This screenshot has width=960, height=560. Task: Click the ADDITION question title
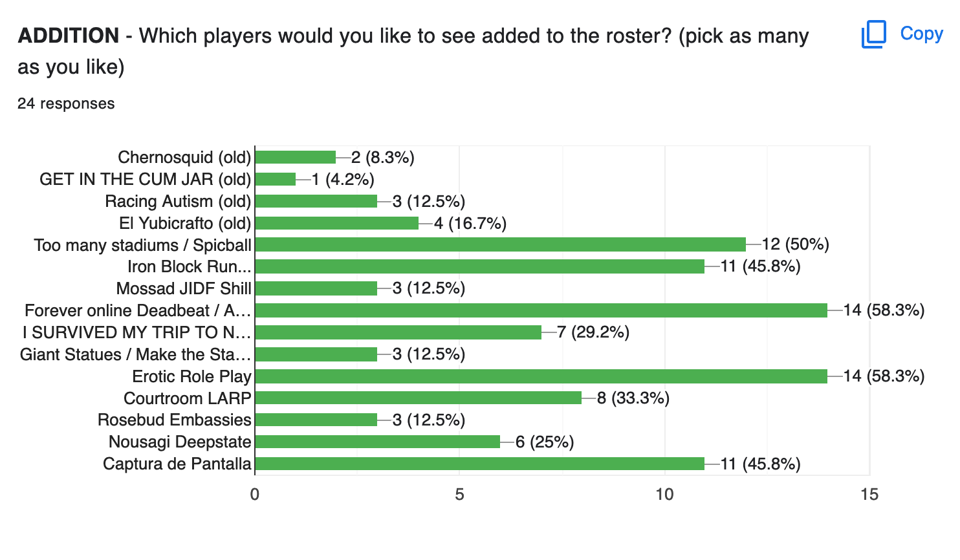pyautogui.click(x=413, y=51)
